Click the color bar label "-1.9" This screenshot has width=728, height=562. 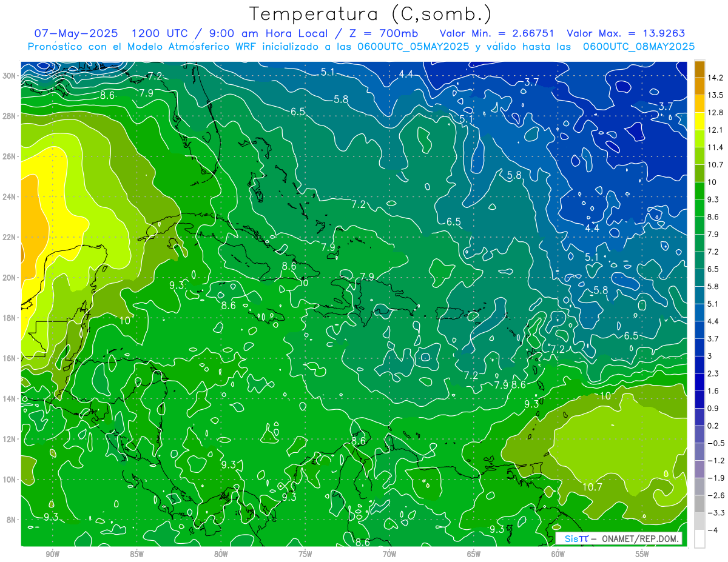point(716,478)
